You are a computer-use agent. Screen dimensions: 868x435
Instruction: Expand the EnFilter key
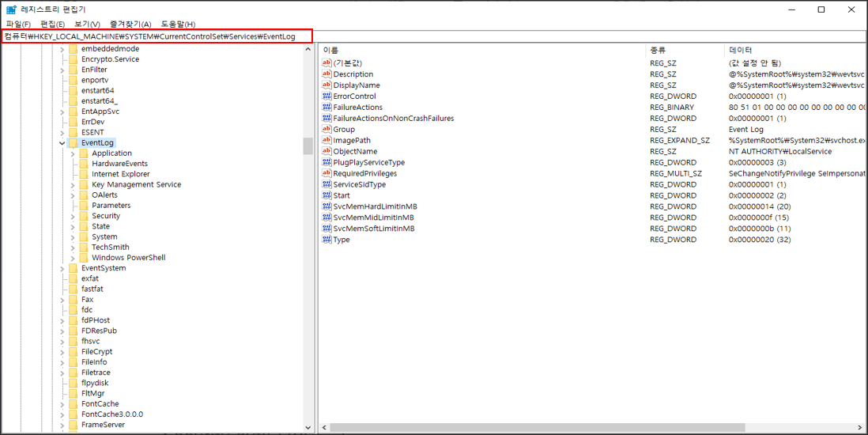(x=62, y=70)
